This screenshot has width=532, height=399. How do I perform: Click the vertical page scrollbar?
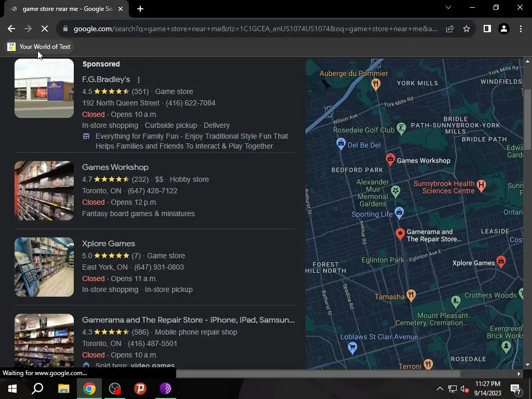[527, 119]
